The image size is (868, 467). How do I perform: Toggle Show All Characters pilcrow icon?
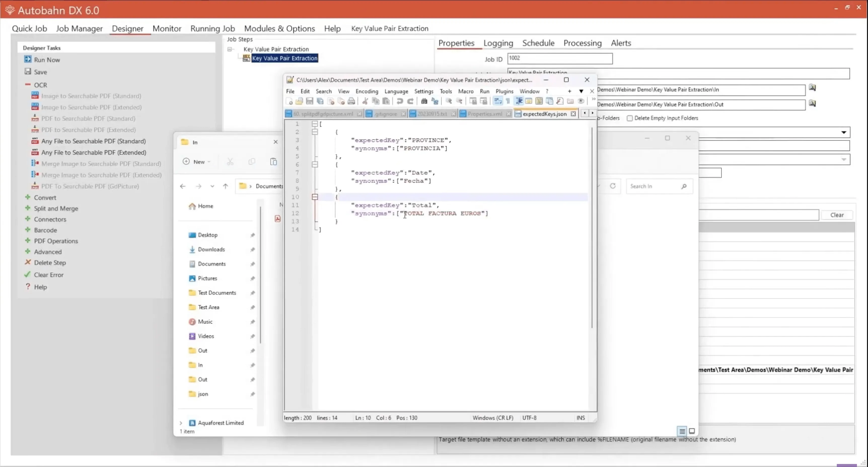[x=508, y=101]
